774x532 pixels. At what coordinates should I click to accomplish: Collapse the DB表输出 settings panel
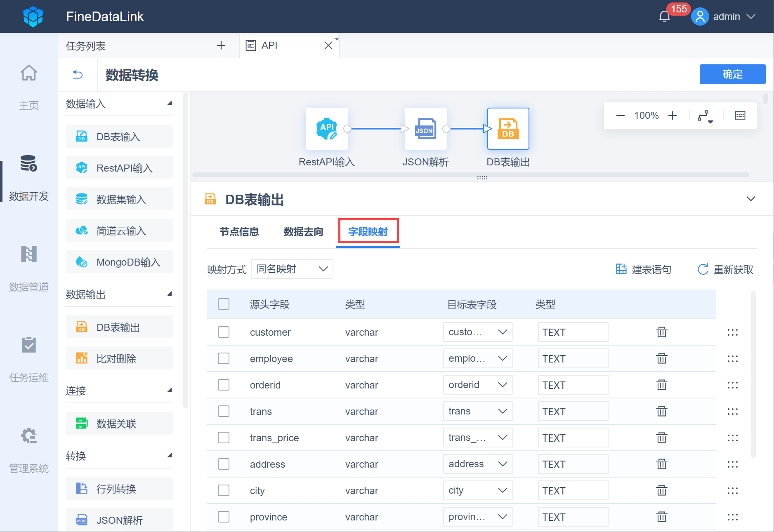[751, 199]
